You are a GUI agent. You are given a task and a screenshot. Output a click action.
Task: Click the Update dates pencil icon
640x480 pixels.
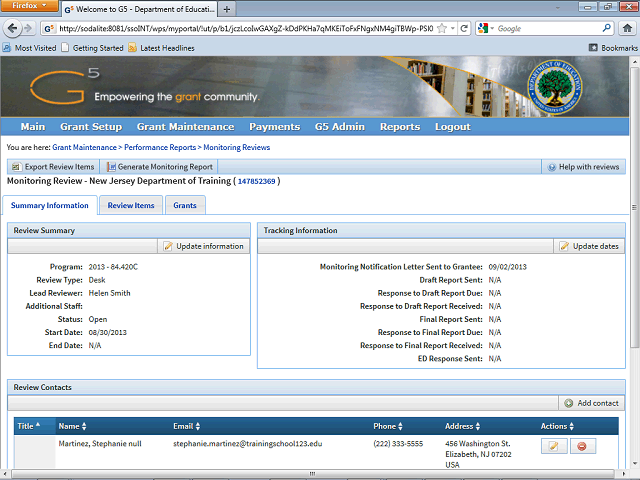pyautogui.click(x=564, y=246)
